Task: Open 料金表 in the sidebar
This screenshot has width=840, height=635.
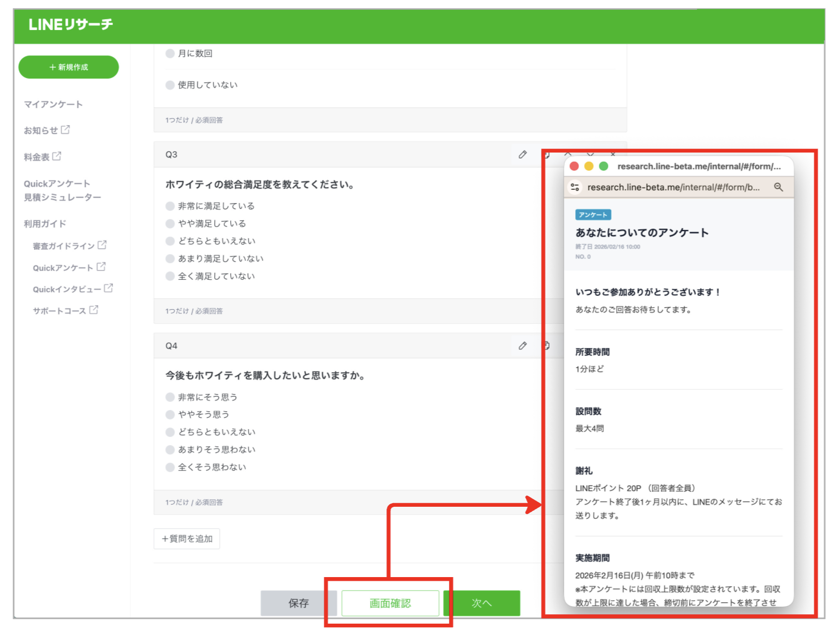Action: coord(37,157)
